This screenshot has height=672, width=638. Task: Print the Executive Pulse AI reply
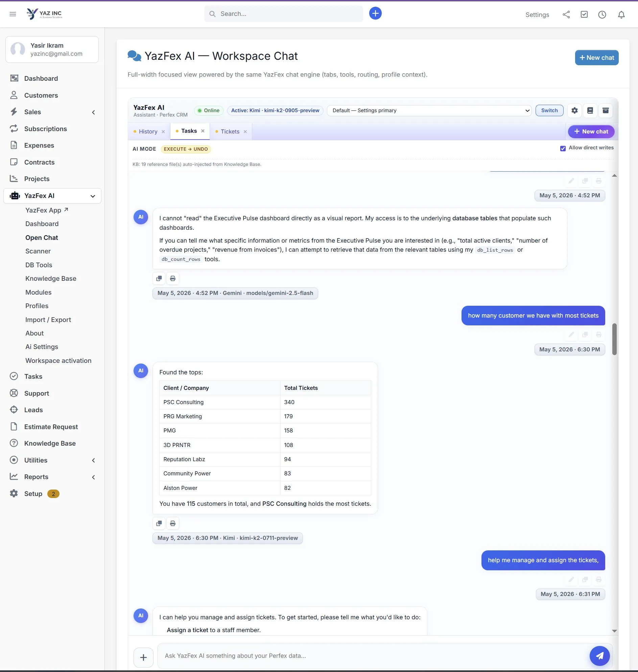pyautogui.click(x=173, y=278)
